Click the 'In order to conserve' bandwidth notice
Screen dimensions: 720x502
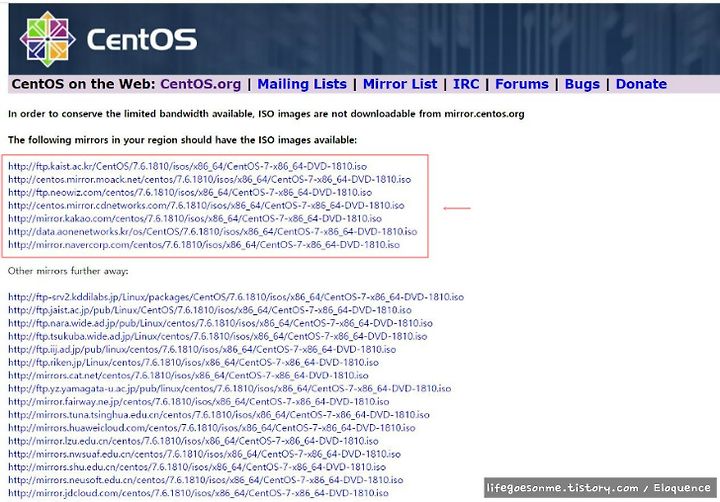[x=266, y=114]
